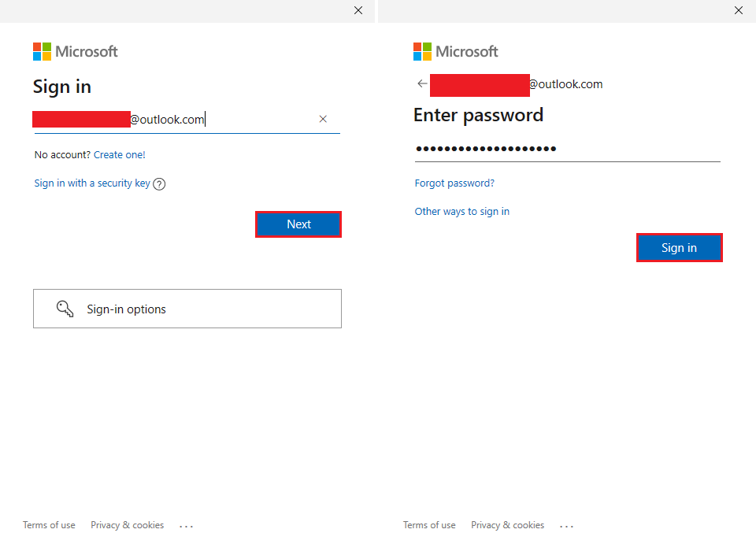
Task: Click the back arrow beside the email address
Action: [x=421, y=83]
